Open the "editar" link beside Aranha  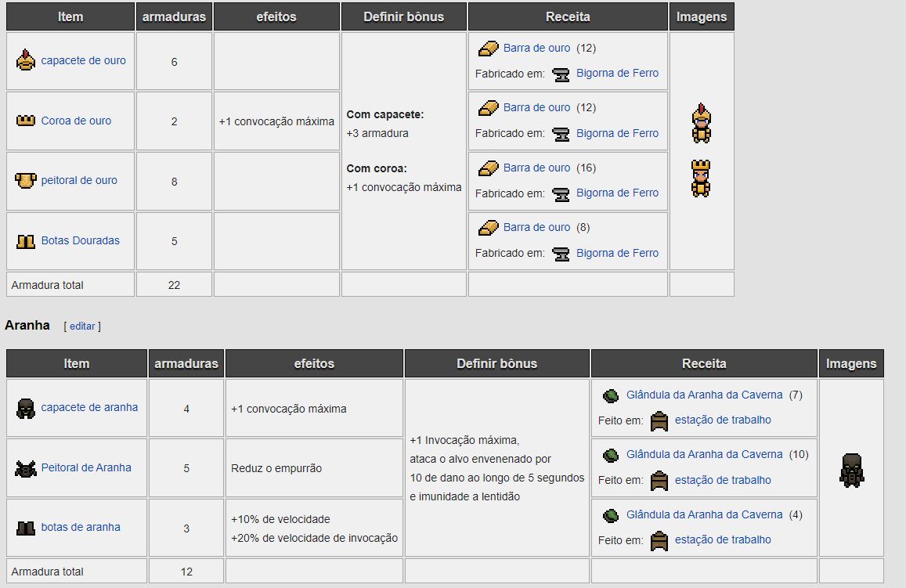click(x=82, y=326)
